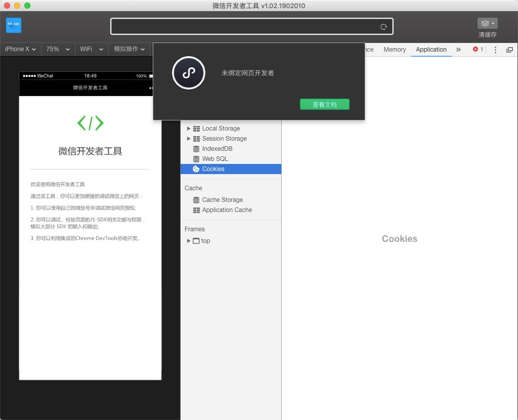Click list item 2 about JS-SDK
The image size is (518, 420).
(x=88, y=223)
